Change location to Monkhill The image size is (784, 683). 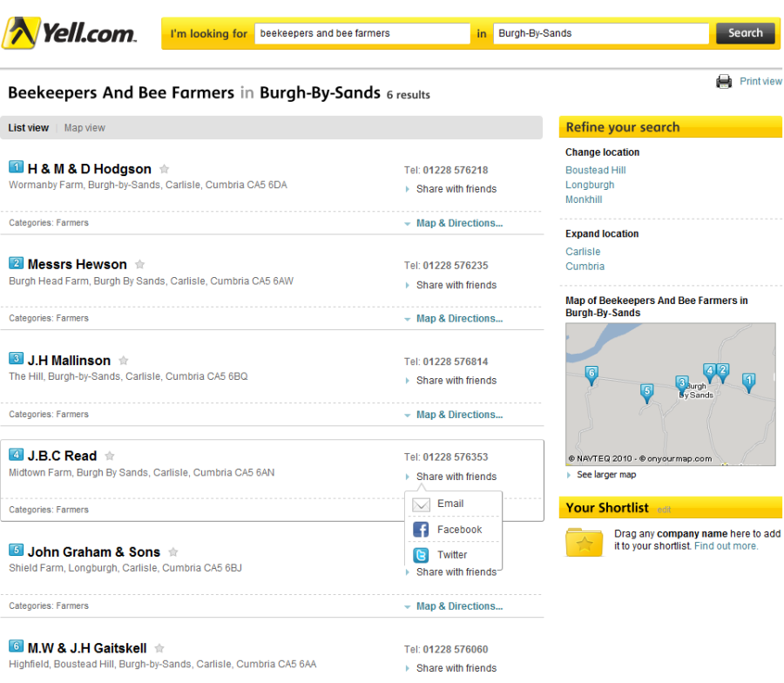(x=584, y=199)
